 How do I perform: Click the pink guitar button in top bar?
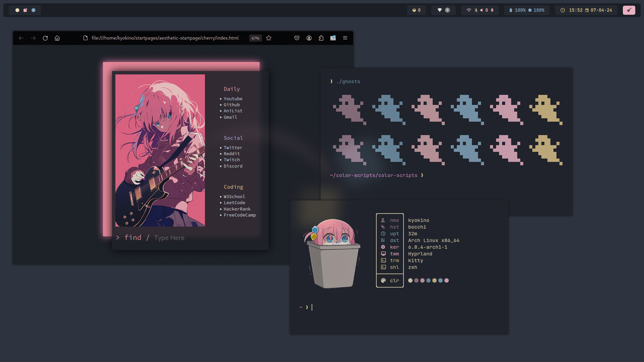pyautogui.click(x=629, y=10)
